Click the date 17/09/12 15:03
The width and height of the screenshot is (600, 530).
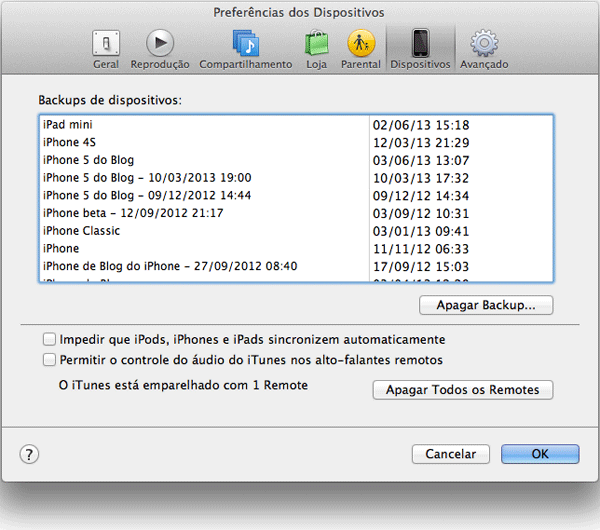point(421,266)
